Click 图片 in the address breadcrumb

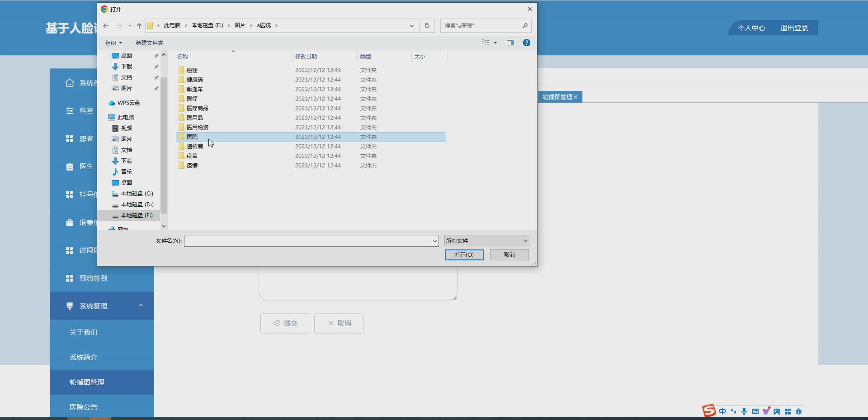240,25
